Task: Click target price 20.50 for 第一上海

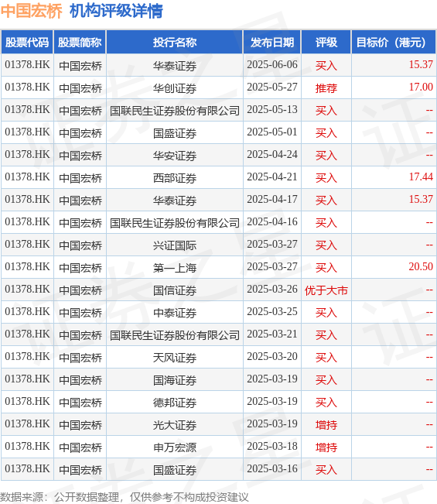Action: [x=421, y=266]
